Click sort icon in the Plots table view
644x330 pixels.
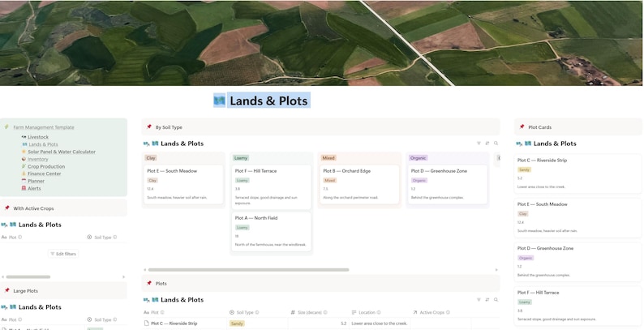point(487,300)
